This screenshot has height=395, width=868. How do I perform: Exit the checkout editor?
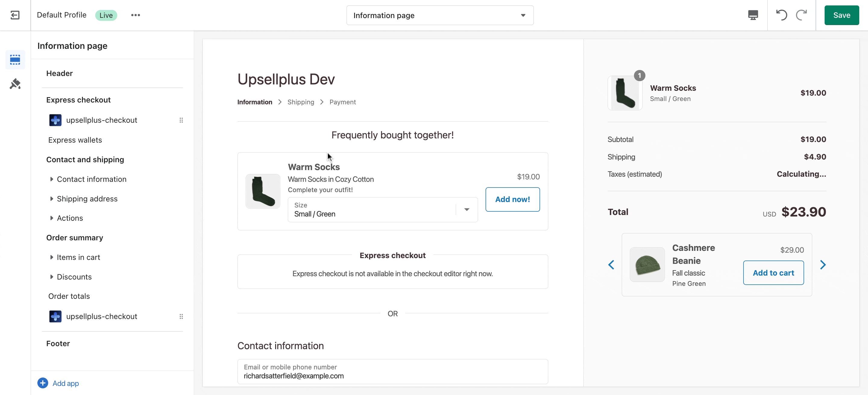(15, 15)
